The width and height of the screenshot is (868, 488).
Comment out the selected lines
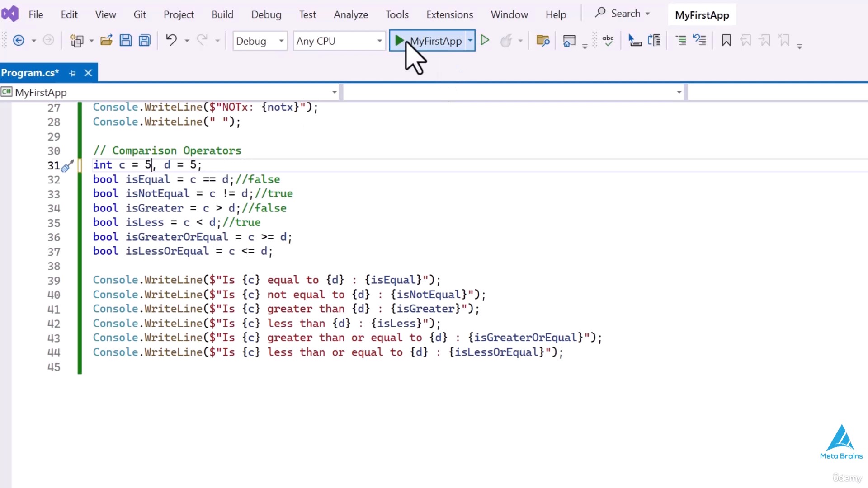pyautogui.click(x=680, y=41)
